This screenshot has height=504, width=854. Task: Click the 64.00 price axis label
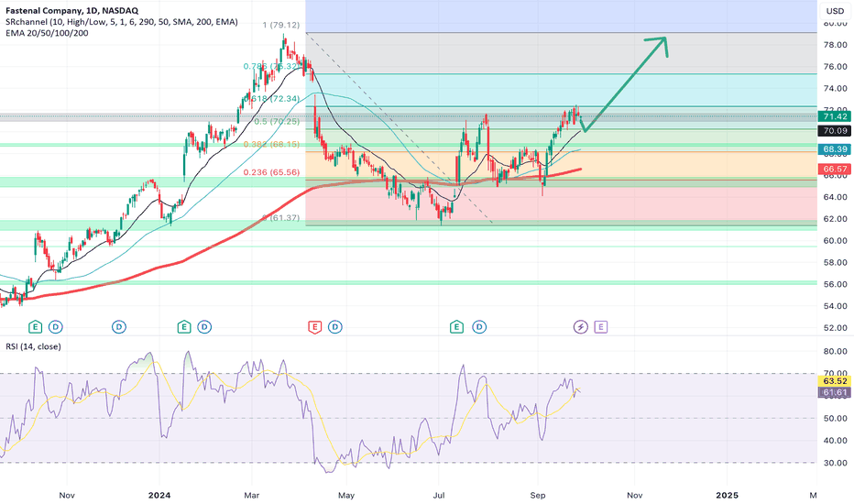[835, 197]
